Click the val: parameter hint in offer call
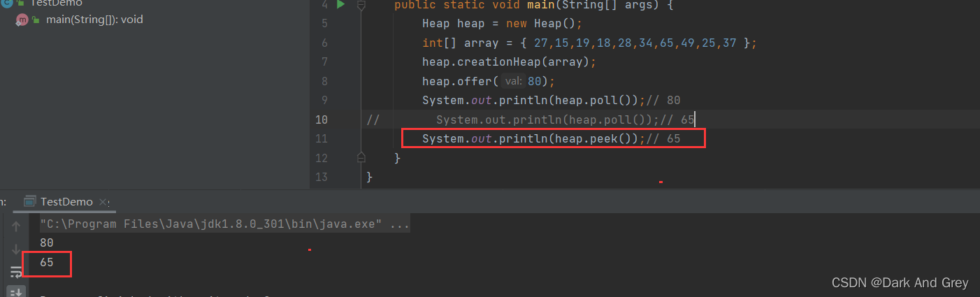The image size is (980, 297). tap(513, 82)
